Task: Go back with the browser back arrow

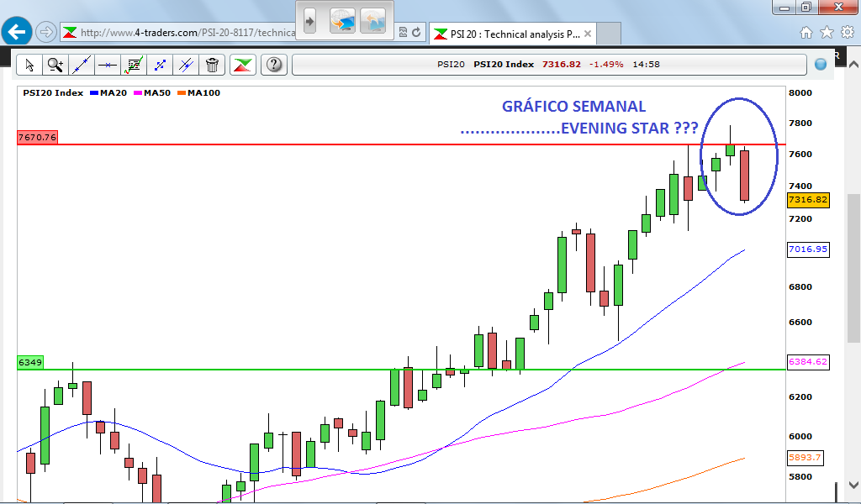Action: click(x=17, y=33)
